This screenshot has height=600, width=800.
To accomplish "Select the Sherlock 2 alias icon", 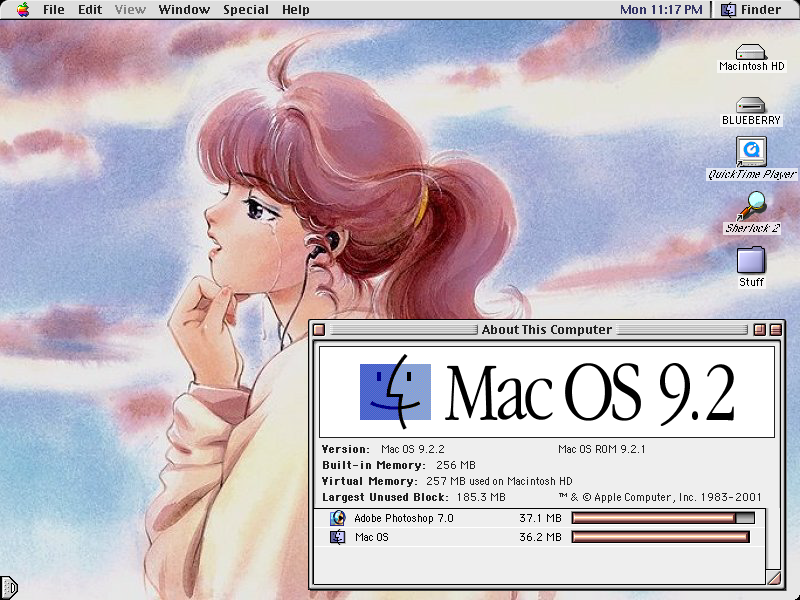I will click(751, 206).
